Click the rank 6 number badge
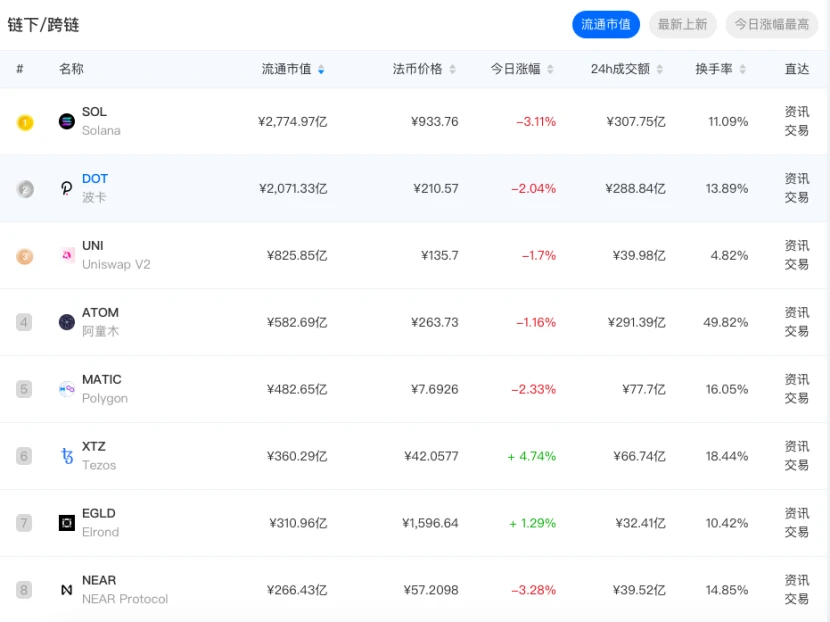This screenshot has width=830, height=622. point(24,456)
